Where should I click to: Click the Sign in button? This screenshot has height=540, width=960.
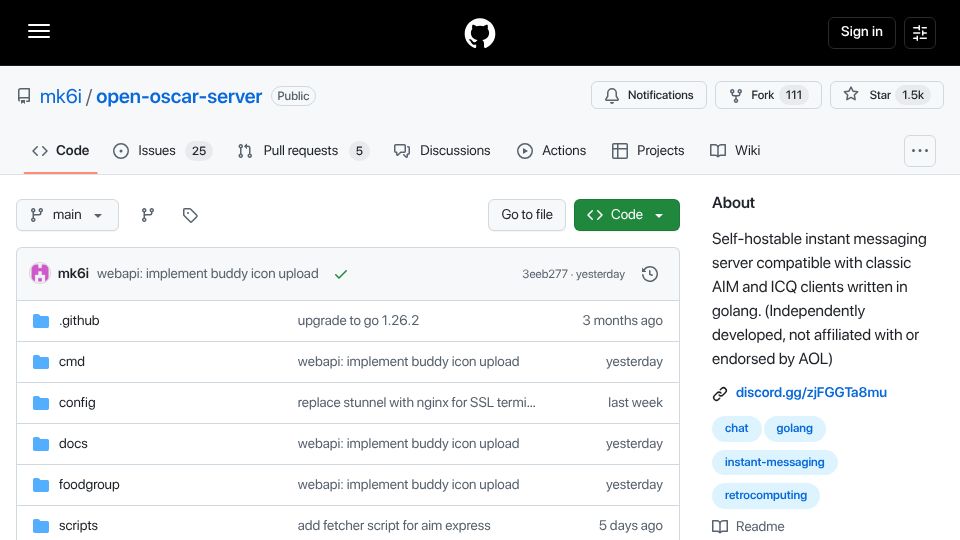coord(861,32)
